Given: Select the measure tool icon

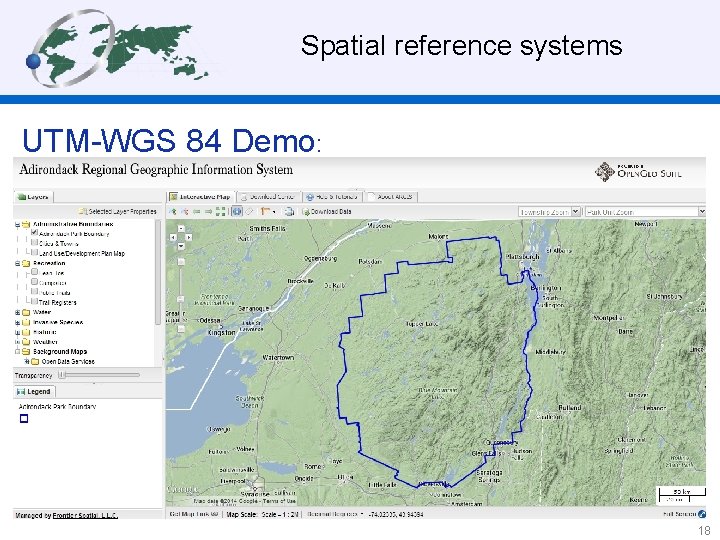Looking at the screenshot, I should [265, 211].
